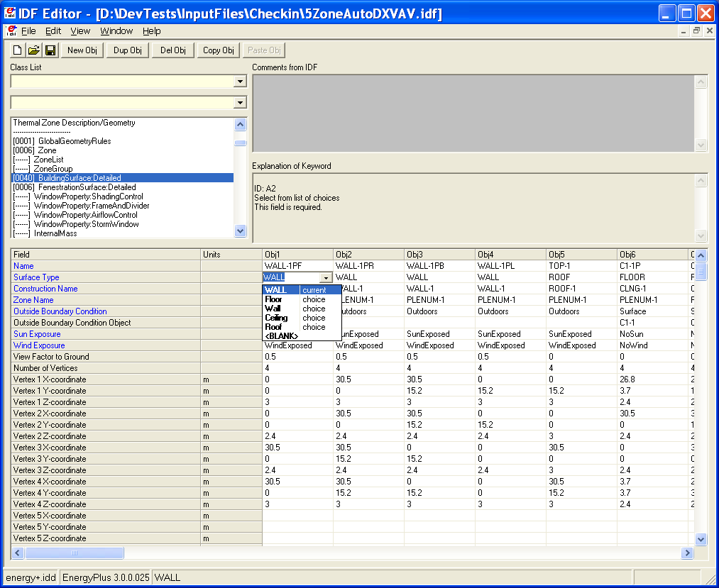Image resolution: width=719 pixels, height=588 pixels.
Task: Click the New Obj button
Action: pyautogui.click(x=84, y=50)
